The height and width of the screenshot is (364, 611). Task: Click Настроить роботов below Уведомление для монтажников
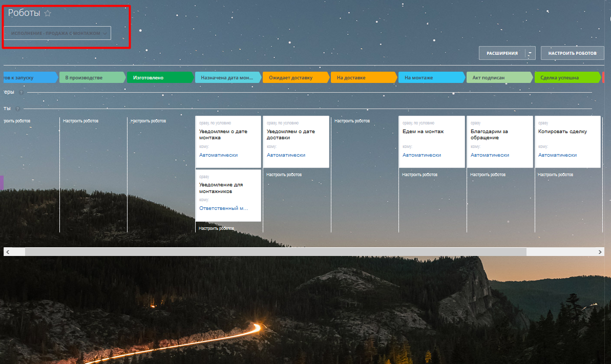216,228
